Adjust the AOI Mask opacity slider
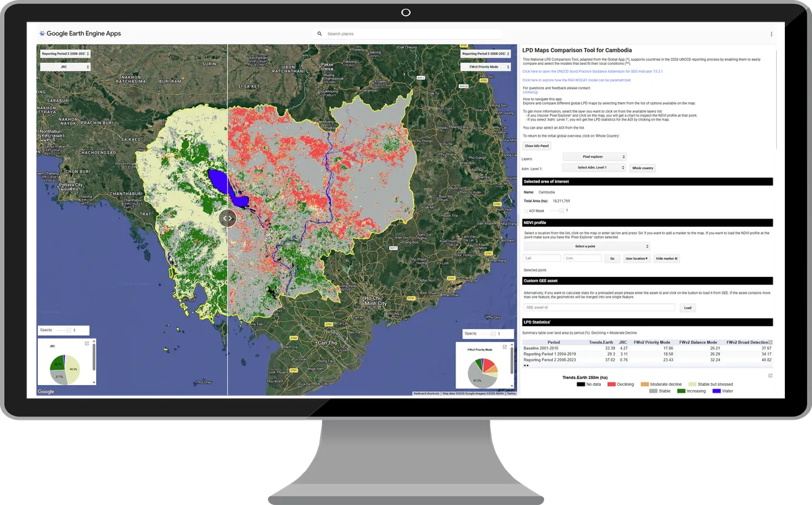Screen dimensions: 812x505 pyautogui.click(x=556, y=211)
